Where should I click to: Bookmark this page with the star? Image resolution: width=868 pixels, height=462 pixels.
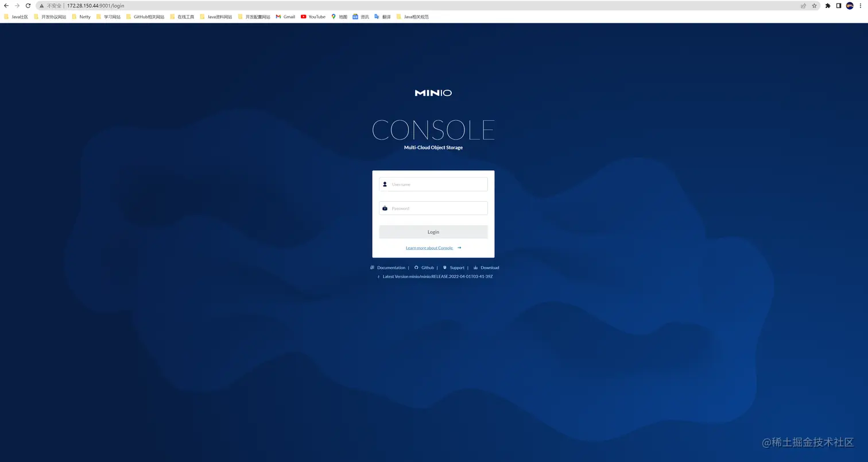coord(814,6)
